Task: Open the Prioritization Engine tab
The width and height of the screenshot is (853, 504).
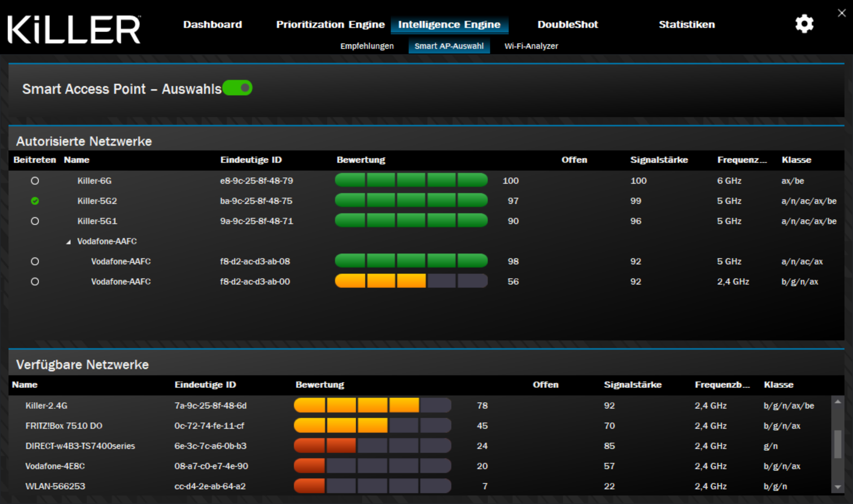Action: [330, 24]
